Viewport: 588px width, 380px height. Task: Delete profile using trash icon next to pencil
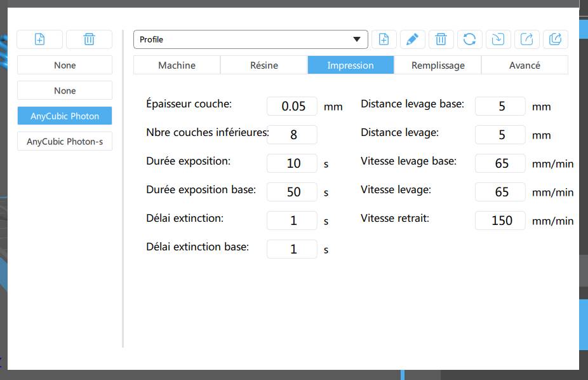click(441, 39)
